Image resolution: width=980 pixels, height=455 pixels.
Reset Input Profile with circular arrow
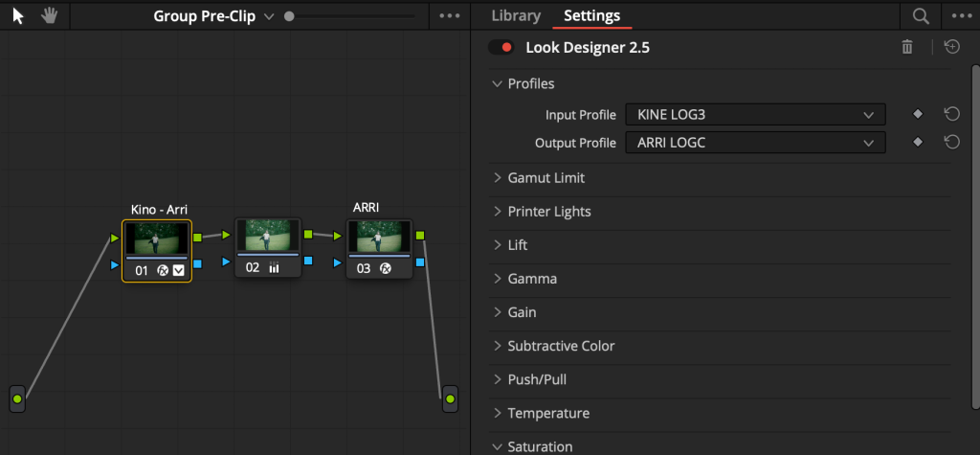951,114
